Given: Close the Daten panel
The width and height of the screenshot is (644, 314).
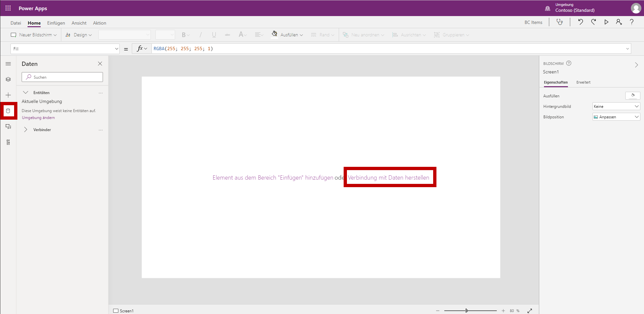Looking at the screenshot, I should click(x=100, y=64).
